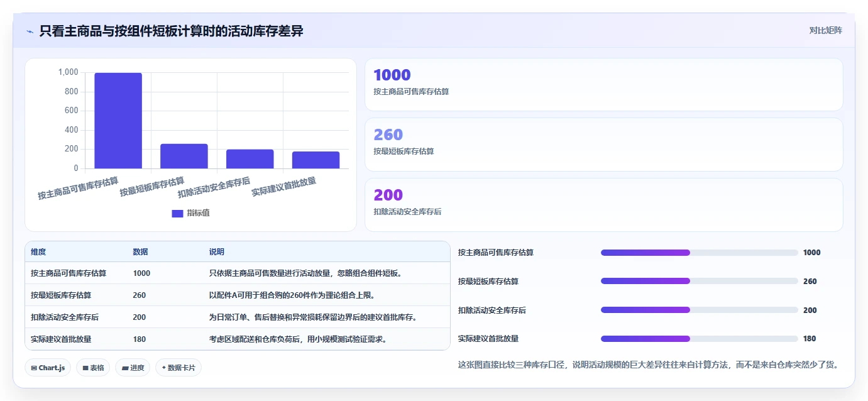868x401 pixels.
Task: Click description starting 只依据主商品可售数量
Action: (x=305, y=273)
